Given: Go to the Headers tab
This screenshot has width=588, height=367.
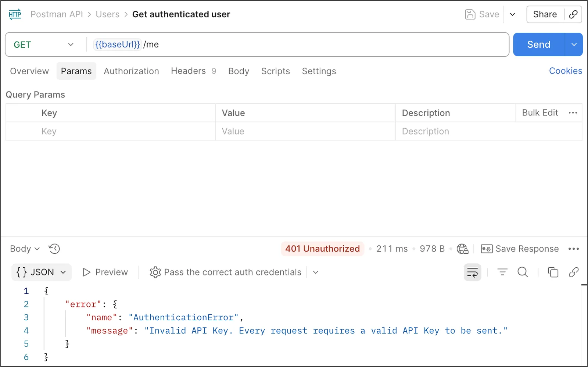Looking at the screenshot, I should [193, 71].
